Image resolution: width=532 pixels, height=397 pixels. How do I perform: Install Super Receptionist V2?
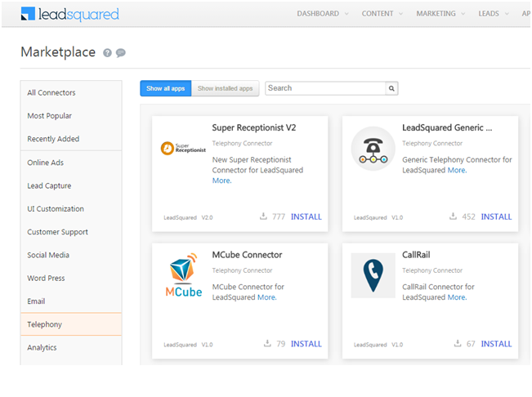click(306, 216)
